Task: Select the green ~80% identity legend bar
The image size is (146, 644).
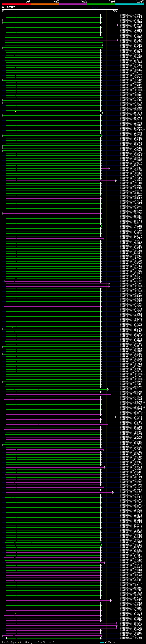Action: click(101, 4)
